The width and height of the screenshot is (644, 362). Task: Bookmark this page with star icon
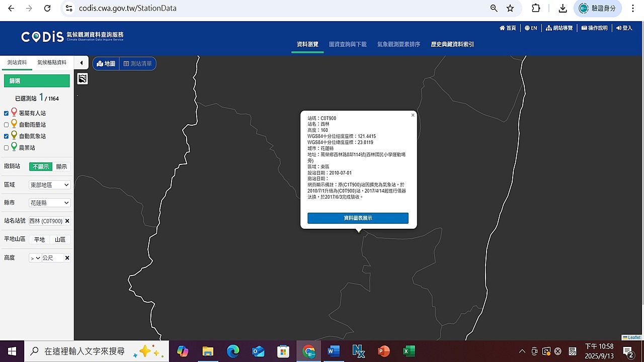(x=510, y=9)
